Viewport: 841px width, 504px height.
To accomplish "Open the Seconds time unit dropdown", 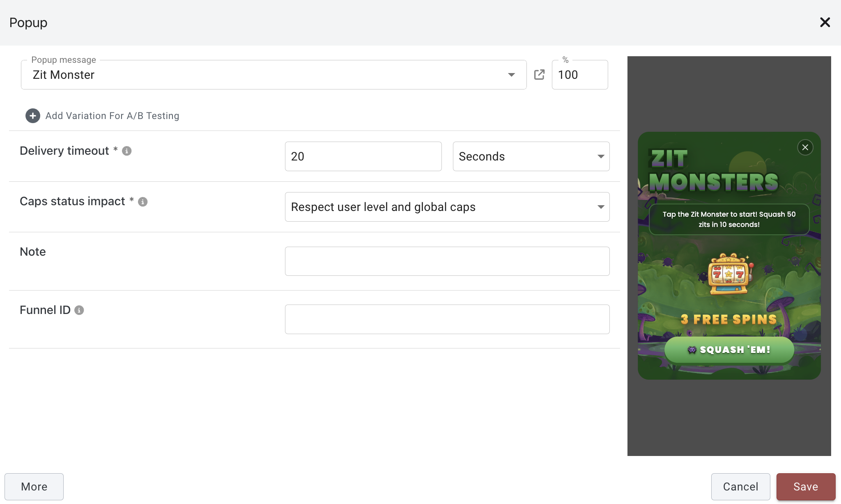I will tap(531, 156).
